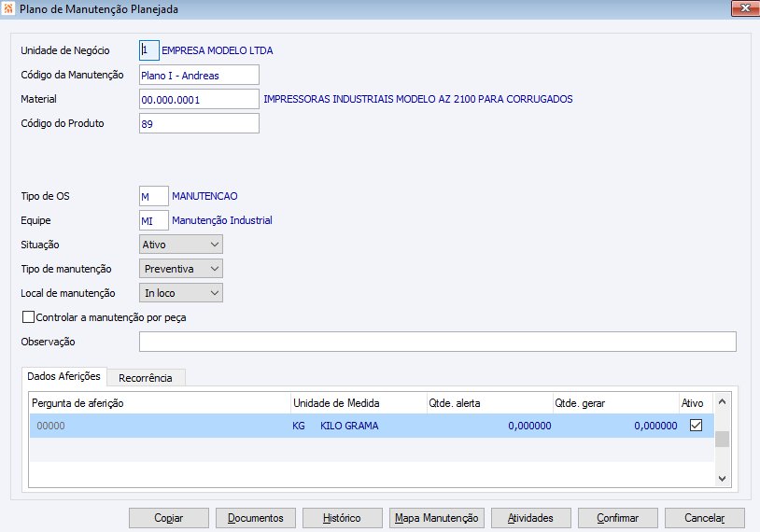Show the Histórico

343,518
